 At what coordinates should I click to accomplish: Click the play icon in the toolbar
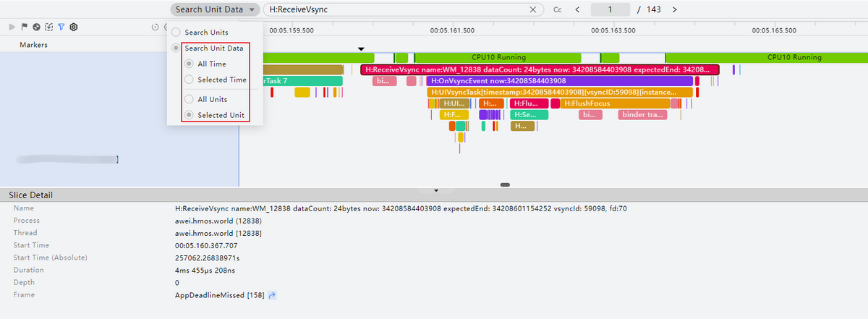(12, 27)
